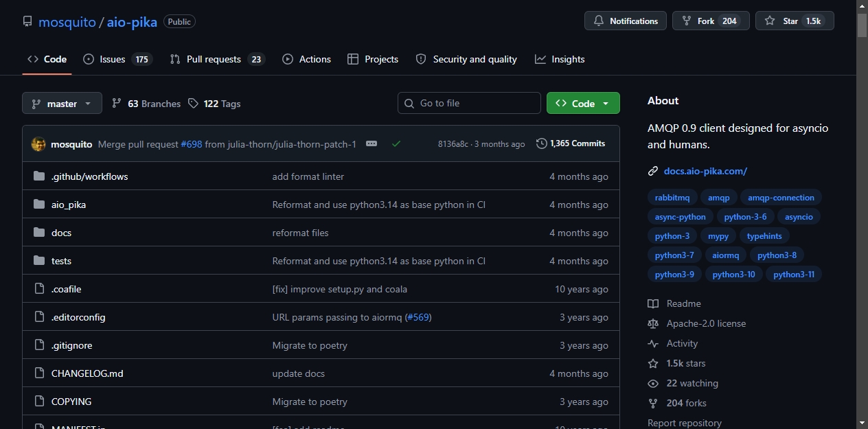The height and width of the screenshot is (429, 868).
Task: Open the CHANGELOG.md file
Action: 87,373
